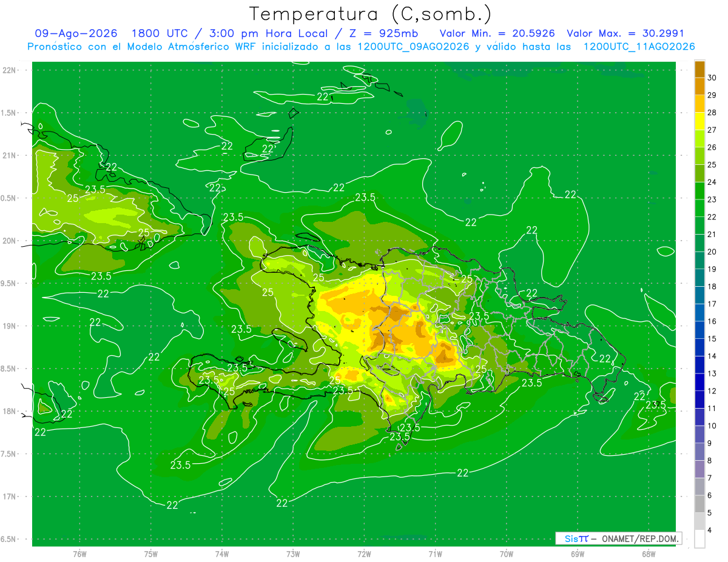
Task: Click "1200UTC_11AGO2026" valid-until time in subtitle
Action: click(x=639, y=47)
